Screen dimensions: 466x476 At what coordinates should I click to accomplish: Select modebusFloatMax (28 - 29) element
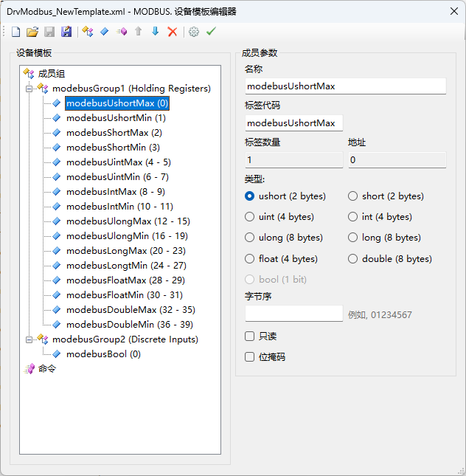[125, 280]
